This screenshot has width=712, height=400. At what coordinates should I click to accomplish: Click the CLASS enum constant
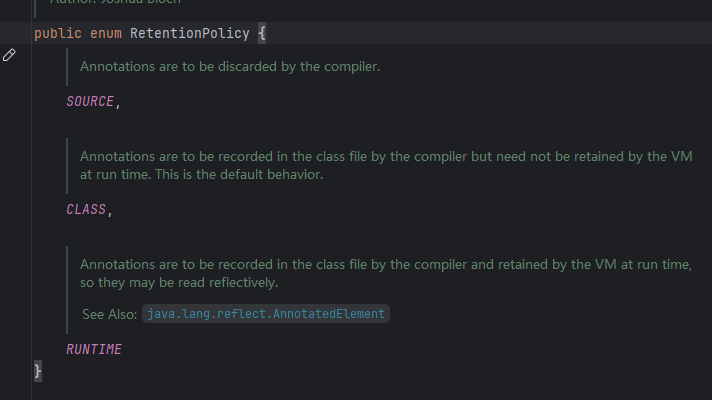[x=86, y=209]
